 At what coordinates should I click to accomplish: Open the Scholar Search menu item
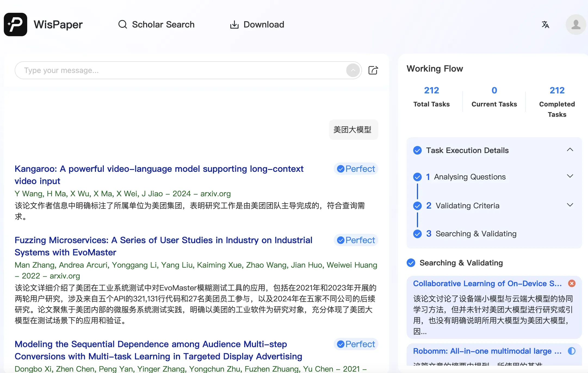tap(163, 24)
